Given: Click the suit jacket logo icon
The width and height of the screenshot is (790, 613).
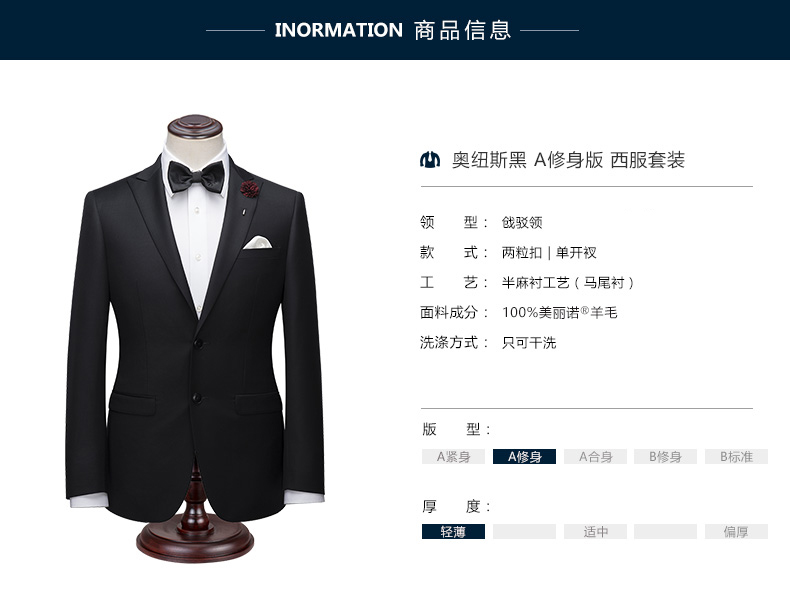Looking at the screenshot, I should tap(430, 160).
